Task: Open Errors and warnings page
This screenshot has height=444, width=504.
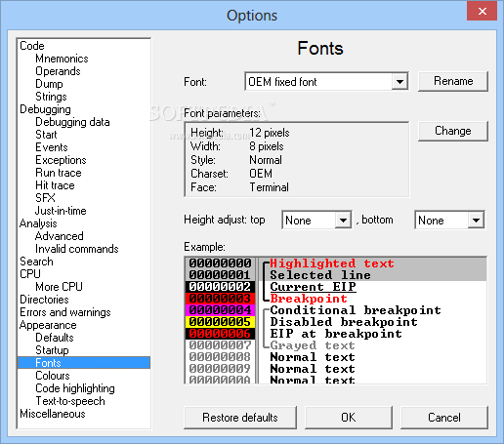Action: coord(65,312)
